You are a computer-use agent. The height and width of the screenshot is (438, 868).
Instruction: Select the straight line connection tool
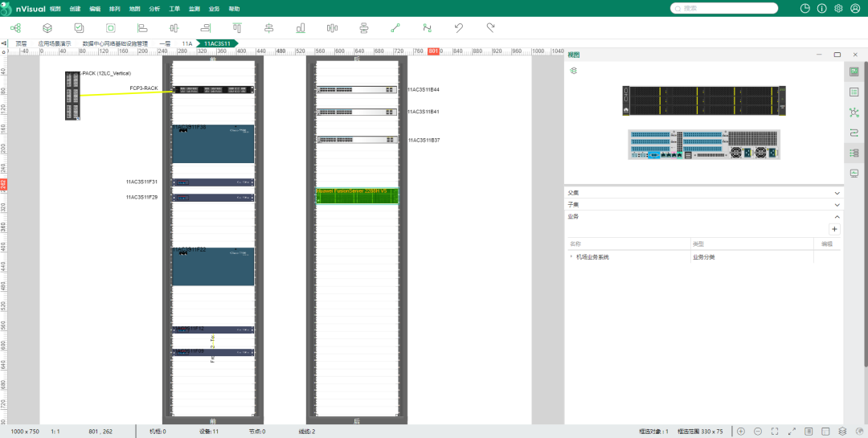click(x=395, y=27)
